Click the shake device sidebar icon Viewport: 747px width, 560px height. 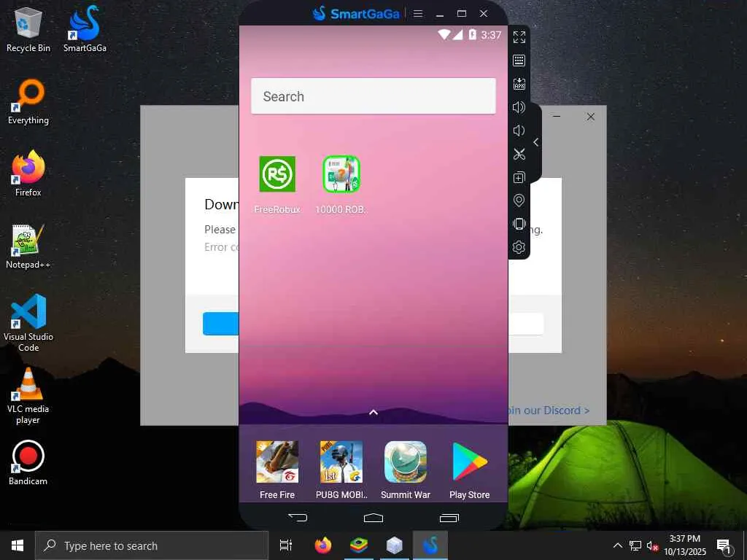point(519,224)
